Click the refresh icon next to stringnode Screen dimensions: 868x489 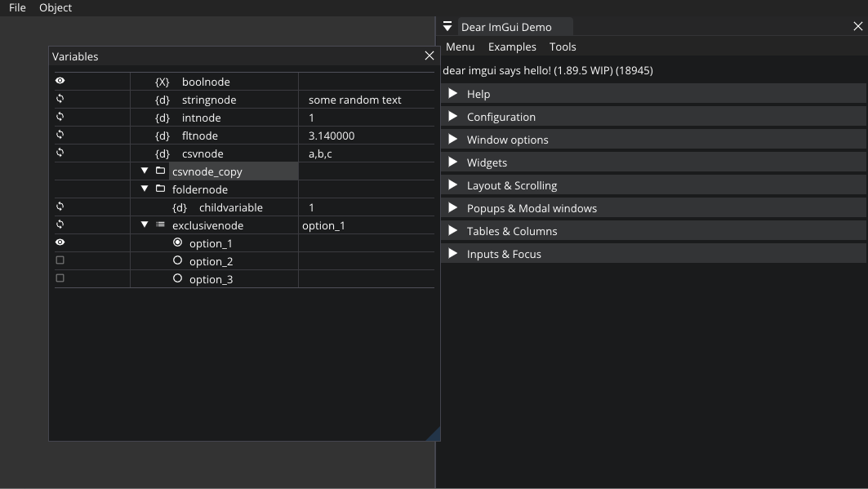pyautogui.click(x=60, y=99)
